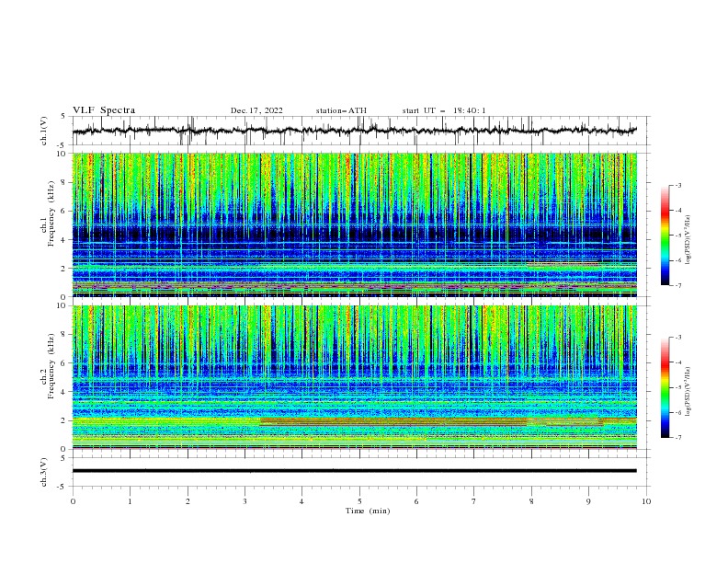This screenshot has height=563, width=728.
Task: Click the time axis tick label '8'
Action: coord(531,501)
